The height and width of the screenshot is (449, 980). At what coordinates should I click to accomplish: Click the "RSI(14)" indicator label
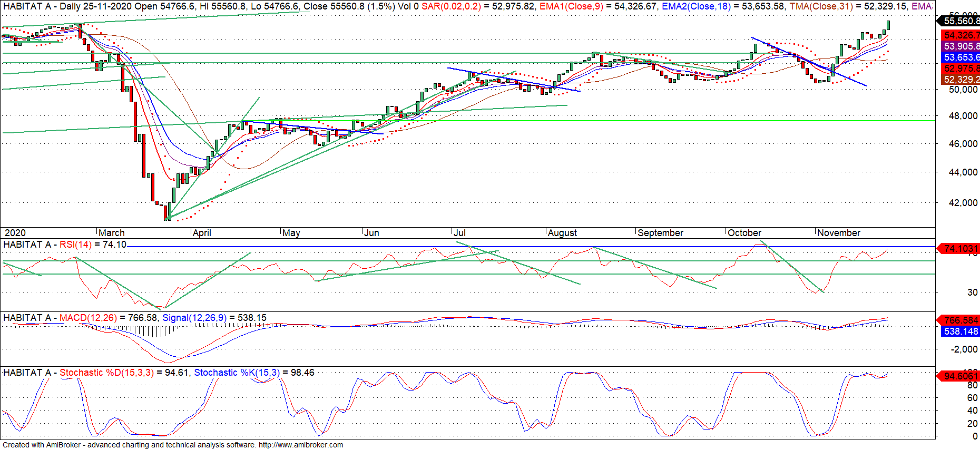75,245
